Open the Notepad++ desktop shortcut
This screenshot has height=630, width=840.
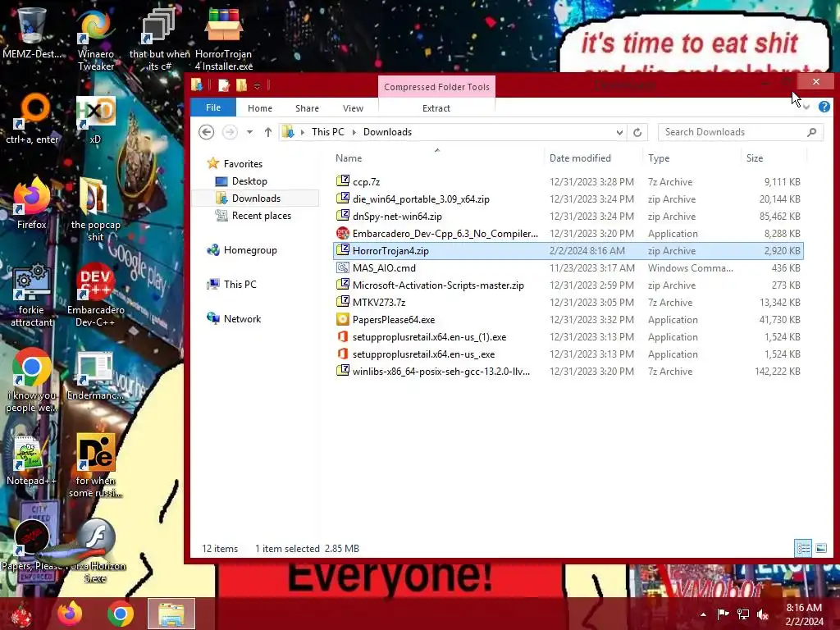point(30,461)
